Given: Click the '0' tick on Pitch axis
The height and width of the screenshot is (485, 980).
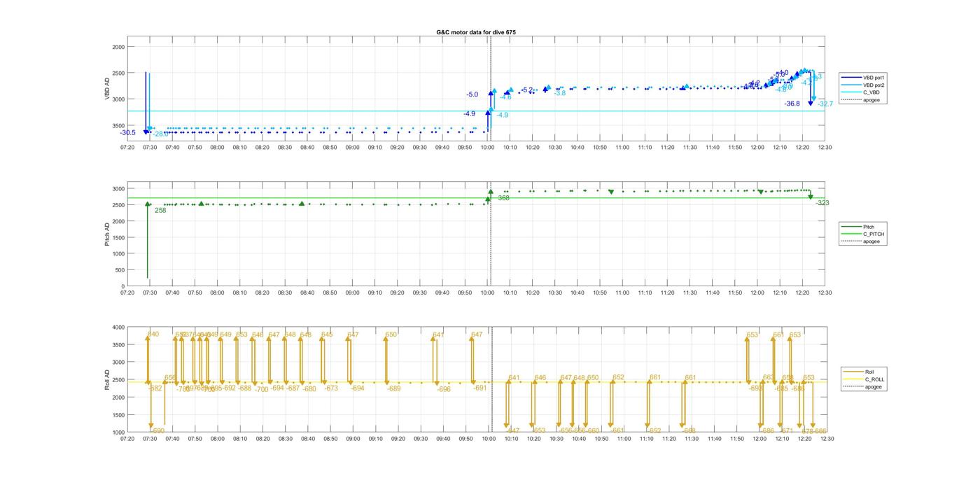Looking at the screenshot, I should pyautogui.click(x=122, y=287).
